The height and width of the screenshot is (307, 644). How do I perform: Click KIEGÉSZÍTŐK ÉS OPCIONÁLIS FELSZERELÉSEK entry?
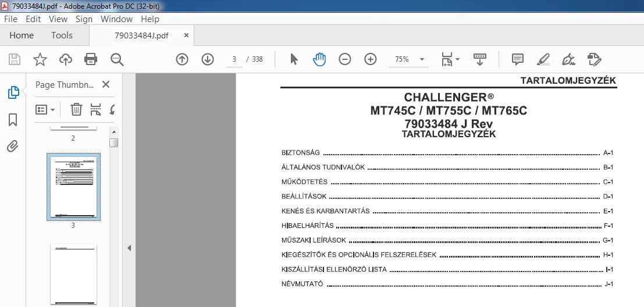click(447, 255)
